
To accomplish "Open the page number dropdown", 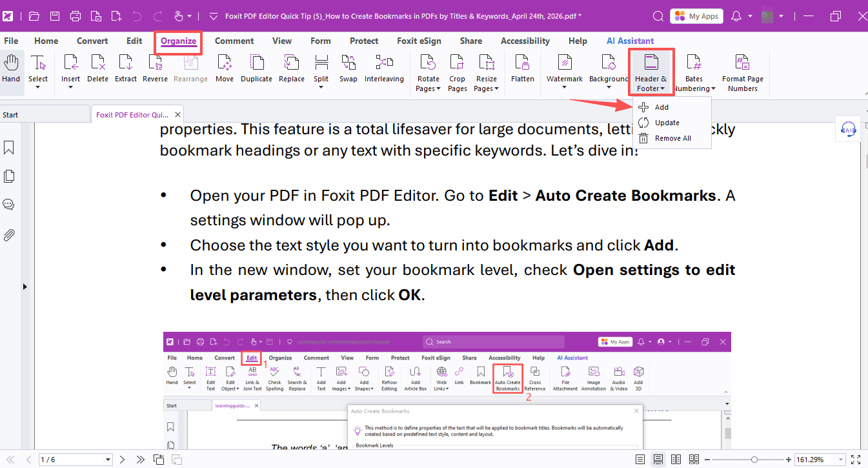I will pos(108,460).
